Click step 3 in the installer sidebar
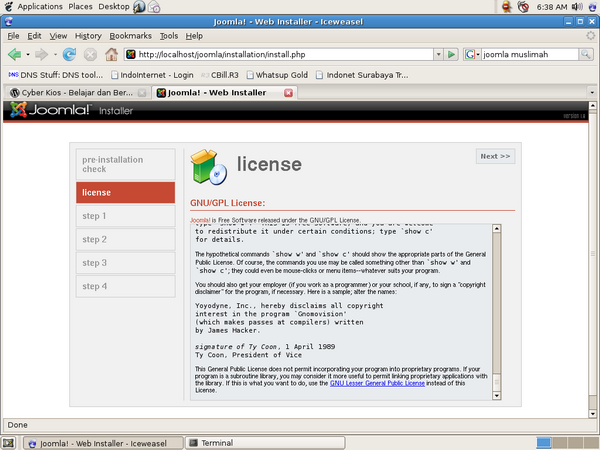 [126, 263]
